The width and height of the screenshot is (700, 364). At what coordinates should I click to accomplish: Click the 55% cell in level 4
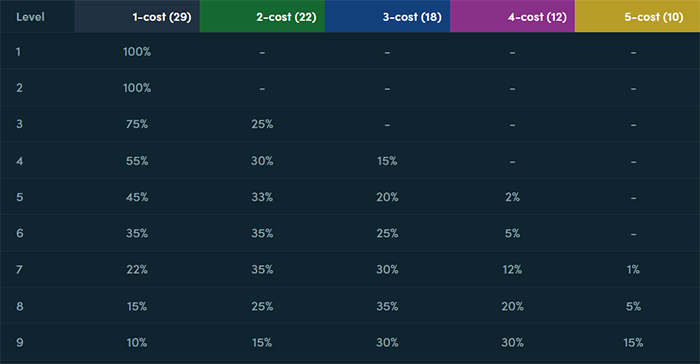pyautogui.click(x=137, y=161)
